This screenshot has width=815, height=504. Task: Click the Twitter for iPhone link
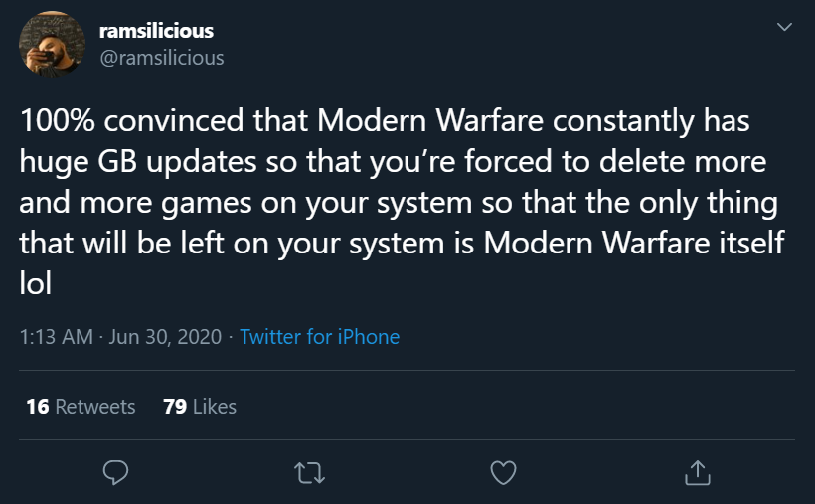[x=319, y=337]
